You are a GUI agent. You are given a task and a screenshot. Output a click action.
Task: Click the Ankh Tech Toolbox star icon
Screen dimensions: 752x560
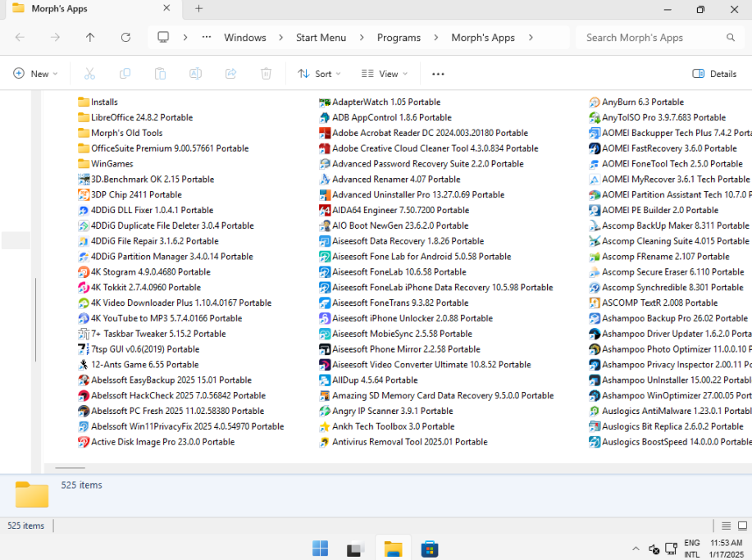[x=325, y=426]
